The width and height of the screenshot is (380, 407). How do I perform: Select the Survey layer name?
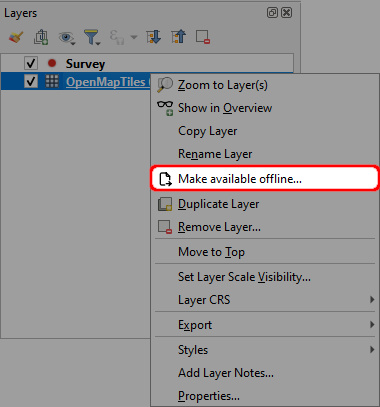[x=85, y=64]
